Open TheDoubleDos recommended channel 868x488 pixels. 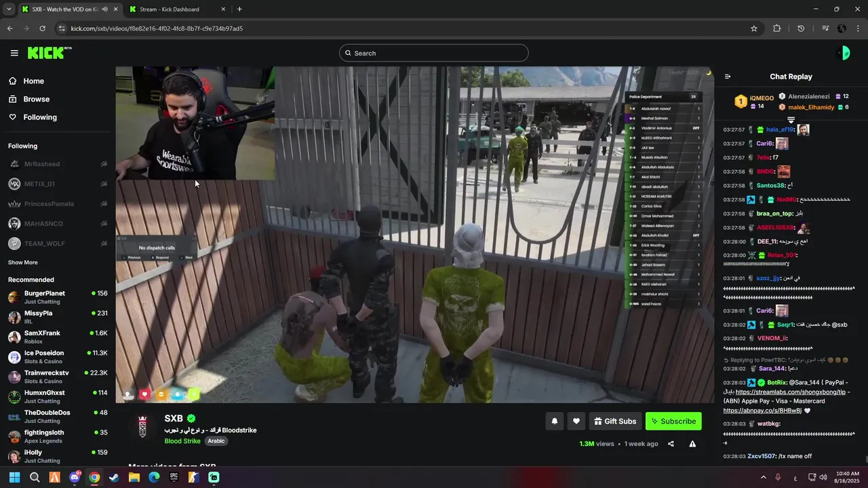[58, 416]
